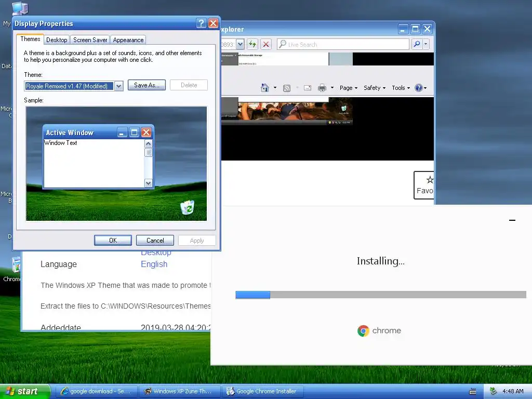Click the Save As... button
This screenshot has width=532, height=399.
tap(147, 85)
